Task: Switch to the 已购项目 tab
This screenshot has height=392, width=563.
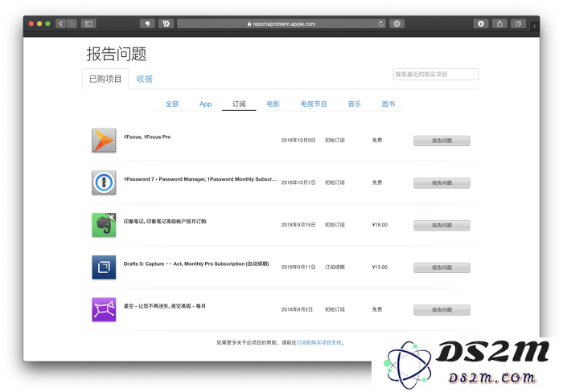Action: 105,79
